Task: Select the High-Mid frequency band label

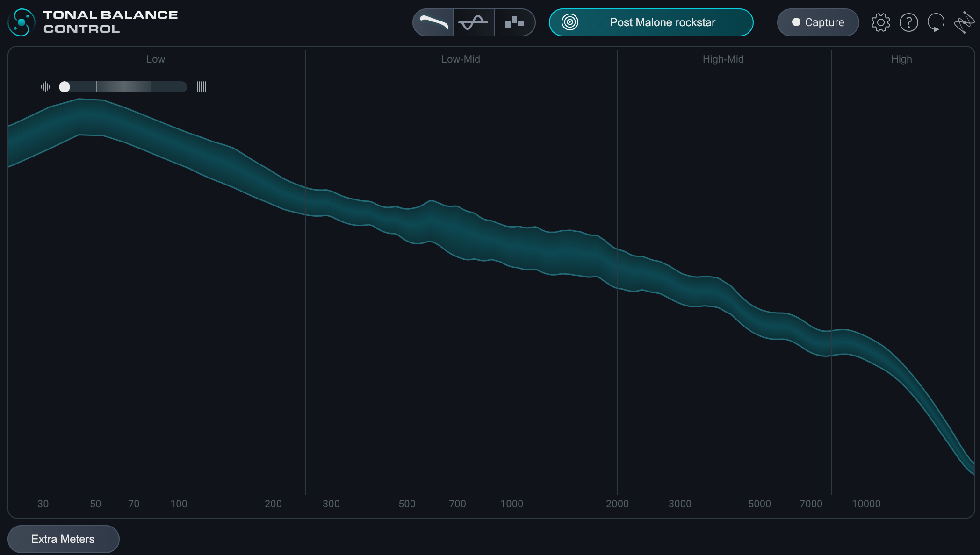Action: (723, 59)
